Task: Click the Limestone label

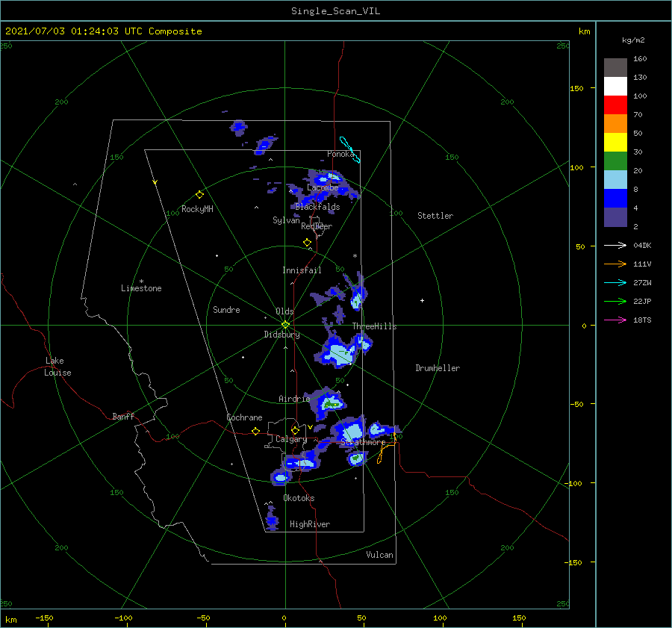Action: click(141, 288)
